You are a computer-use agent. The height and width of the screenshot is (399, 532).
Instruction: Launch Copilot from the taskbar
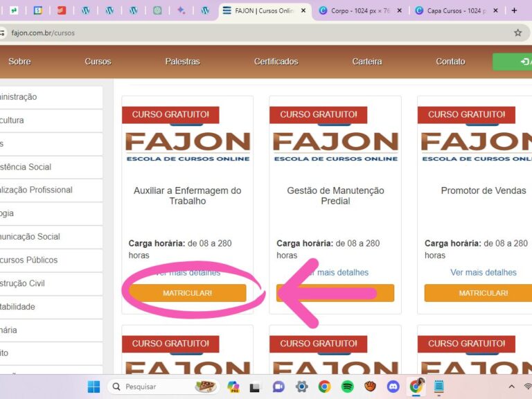coord(233,387)
